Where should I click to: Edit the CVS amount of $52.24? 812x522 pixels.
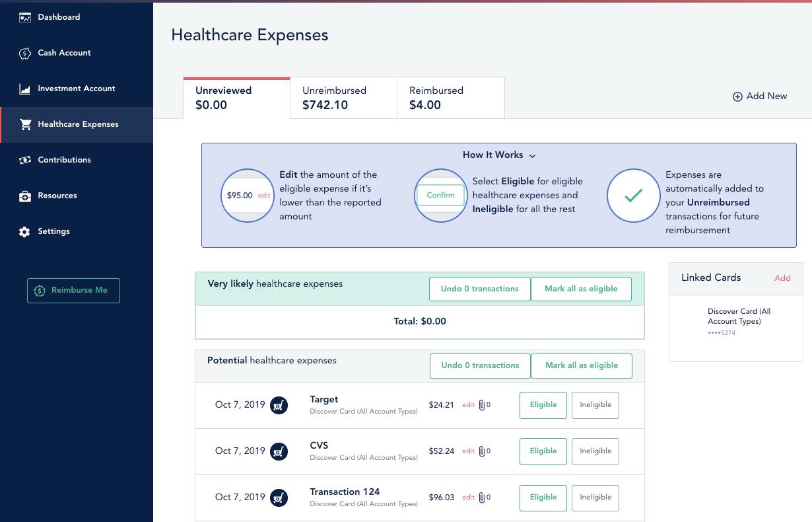[x=468, y=451]
